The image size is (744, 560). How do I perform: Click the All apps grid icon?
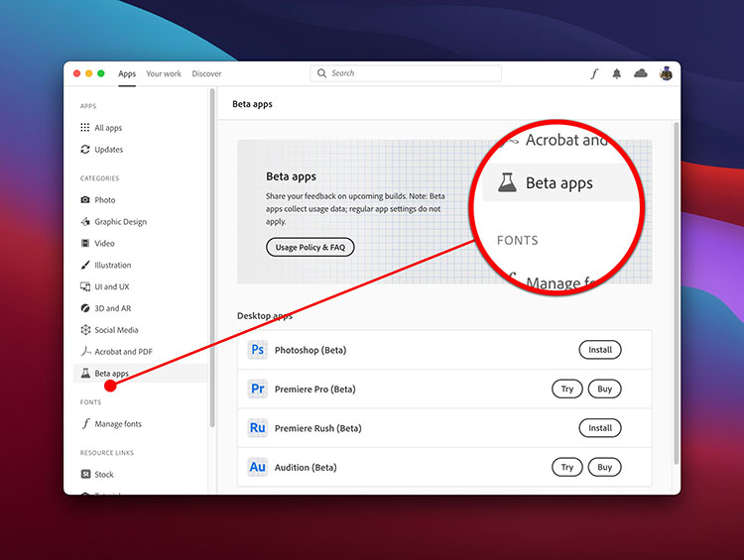pyautogui.click(x=85, y=127)
